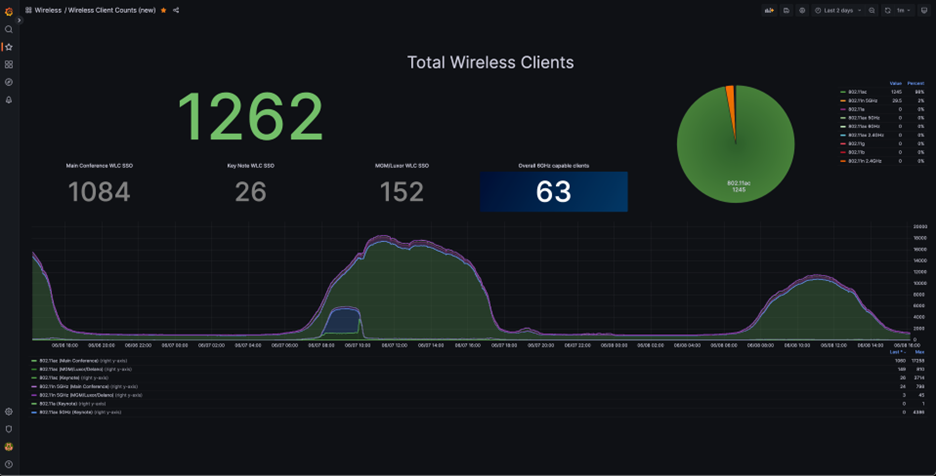Click the Add panel icon in toolbar
This screenshot has height=476, width=936.
coord(769,10)
